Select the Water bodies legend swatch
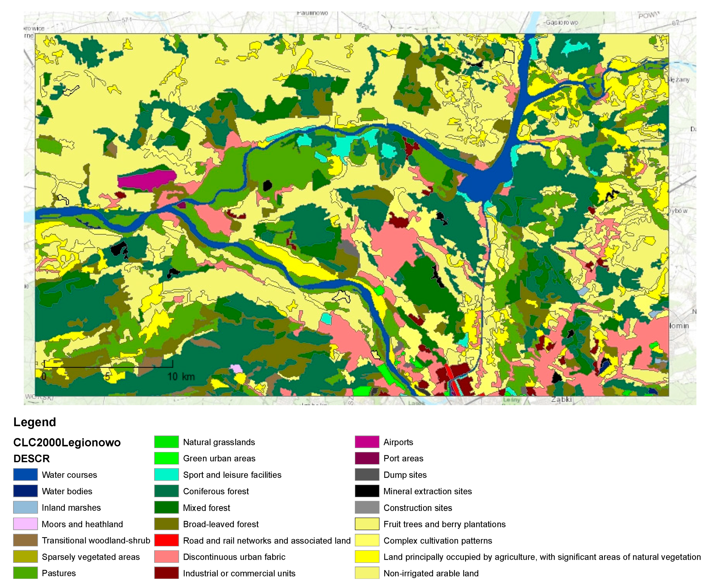This screenshot has height=588, width=716. [x=25, y=491]
